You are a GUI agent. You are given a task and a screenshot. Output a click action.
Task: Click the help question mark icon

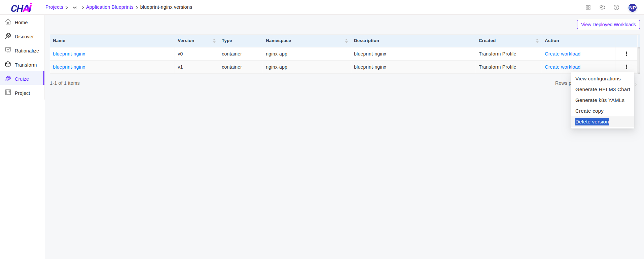pyautogui.click(x=616, y=7)
